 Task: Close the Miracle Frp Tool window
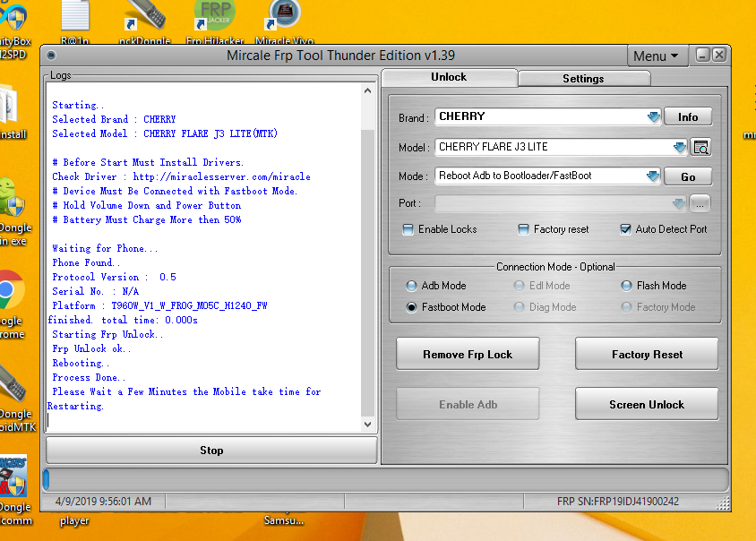point(719,56)
